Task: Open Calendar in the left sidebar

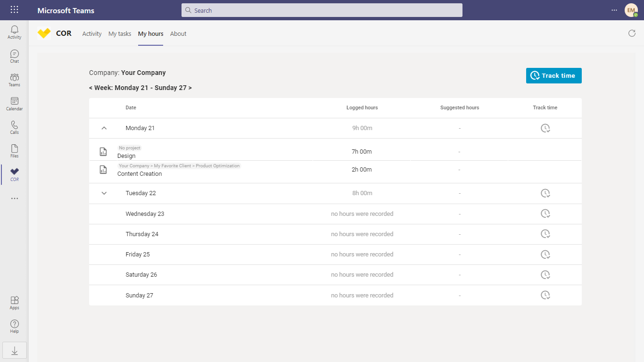Action: 15,104
